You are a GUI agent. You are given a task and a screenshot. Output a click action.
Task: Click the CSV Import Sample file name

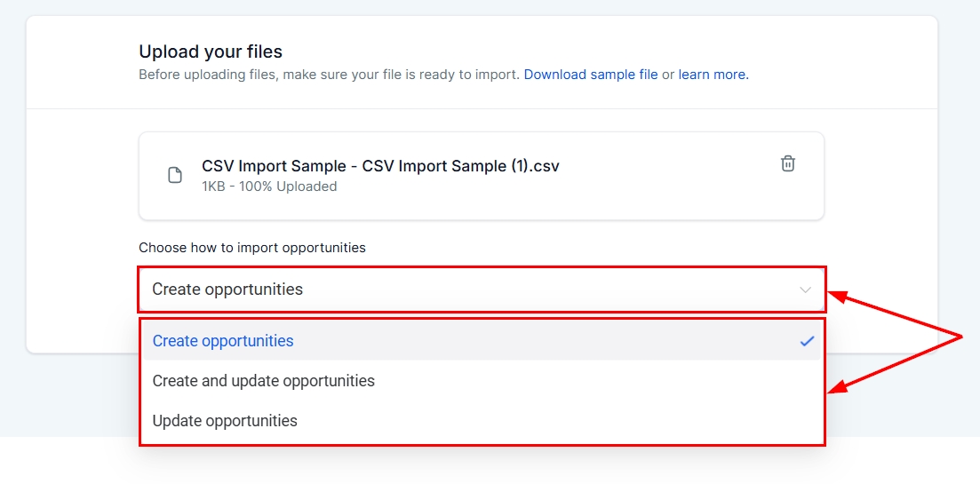coord(380,166)
